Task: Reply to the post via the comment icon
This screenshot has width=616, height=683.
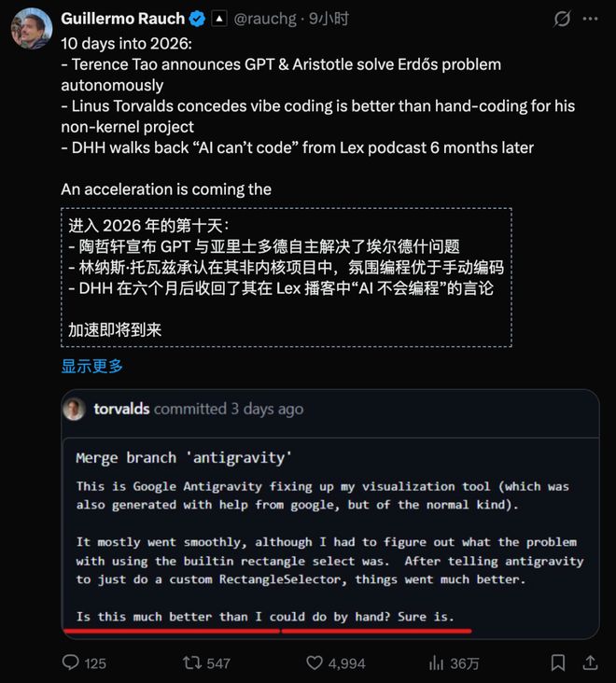Action: (x=71, y=662)
